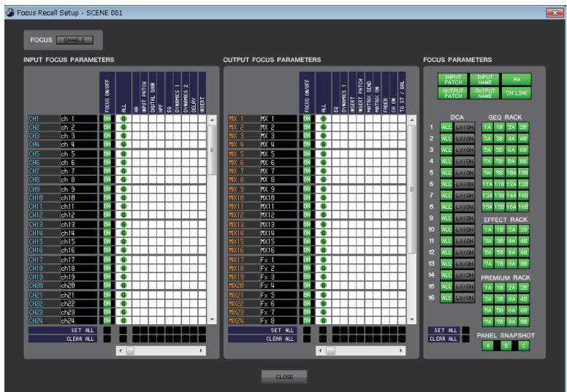Select GEQ RACK 16B
Image resolution: width=567 pixels, height=392 pixels.
click(523, 207)
